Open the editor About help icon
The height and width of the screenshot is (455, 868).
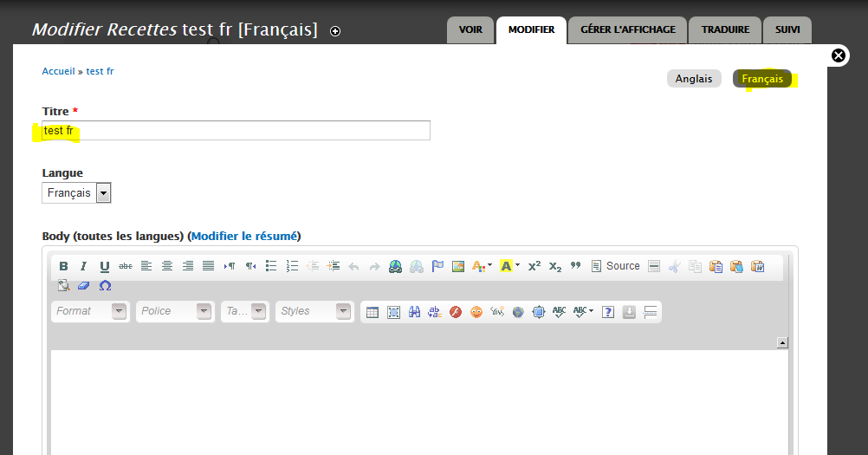click(608, 312)
